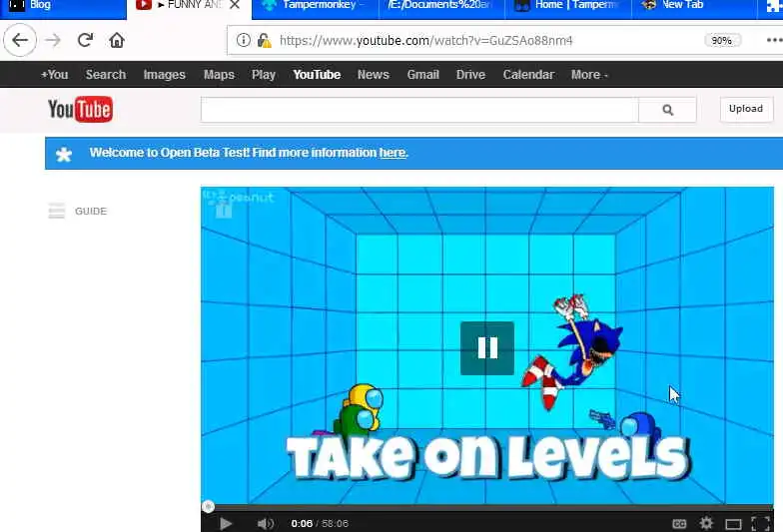Reload the current page

tap(86, 40)
